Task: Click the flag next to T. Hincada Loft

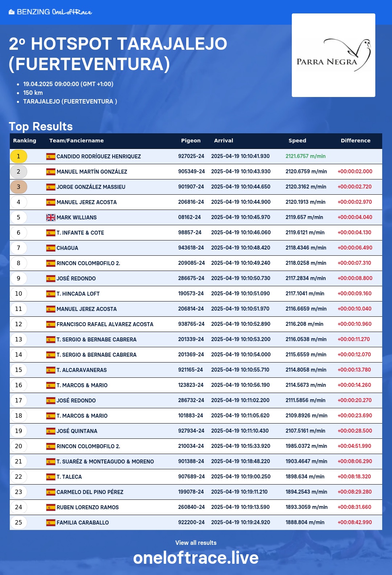Action: tap(51, 294)
